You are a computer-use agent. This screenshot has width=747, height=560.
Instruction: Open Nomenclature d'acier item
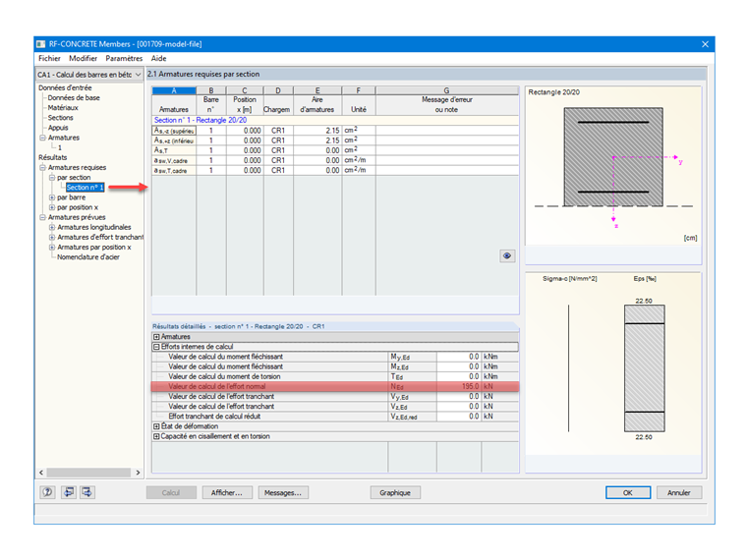click(x=88, y=257)
